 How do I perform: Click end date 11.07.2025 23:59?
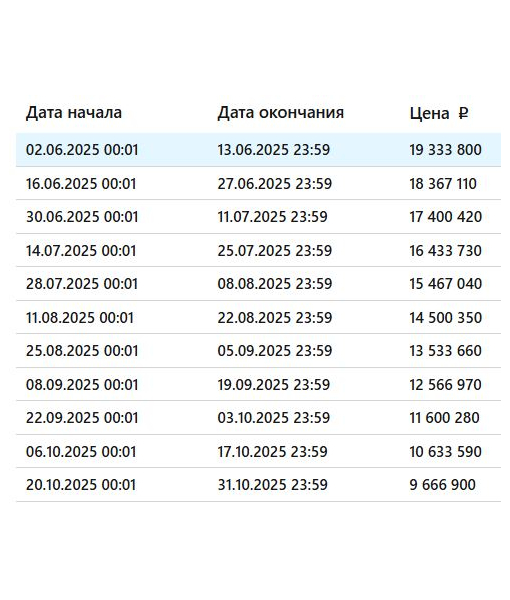coord(272,217)
